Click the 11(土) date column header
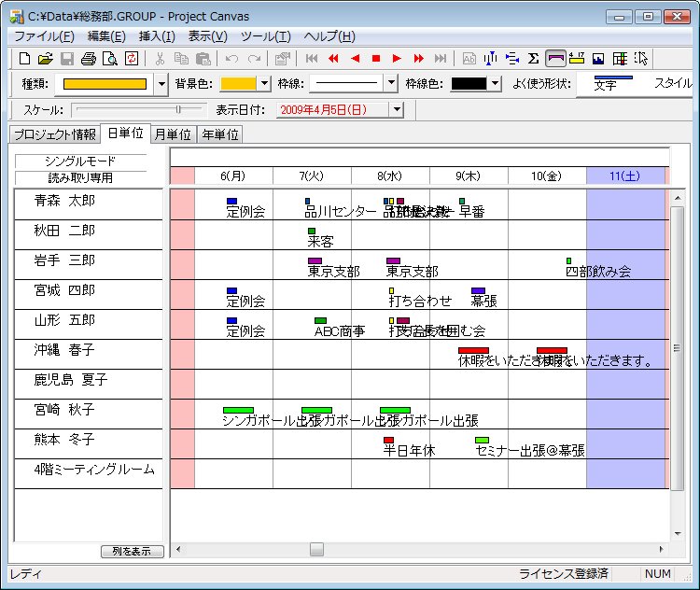The image size is (700, 590). [x=624, y=176]
